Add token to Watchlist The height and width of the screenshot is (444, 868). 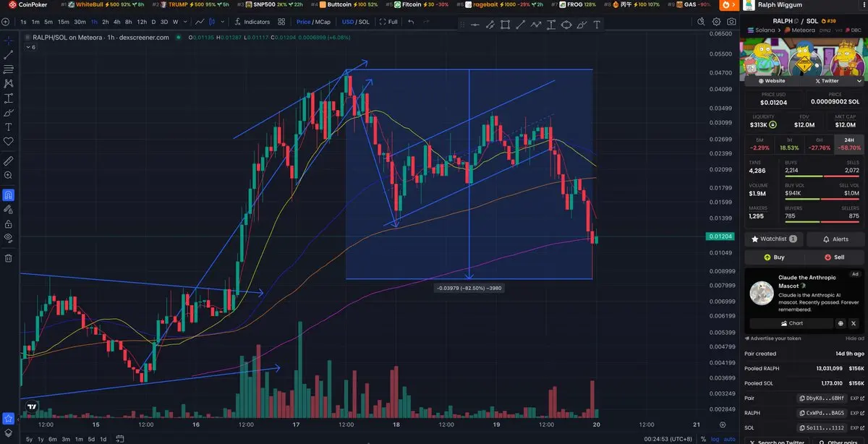click(x=773, y=239)
